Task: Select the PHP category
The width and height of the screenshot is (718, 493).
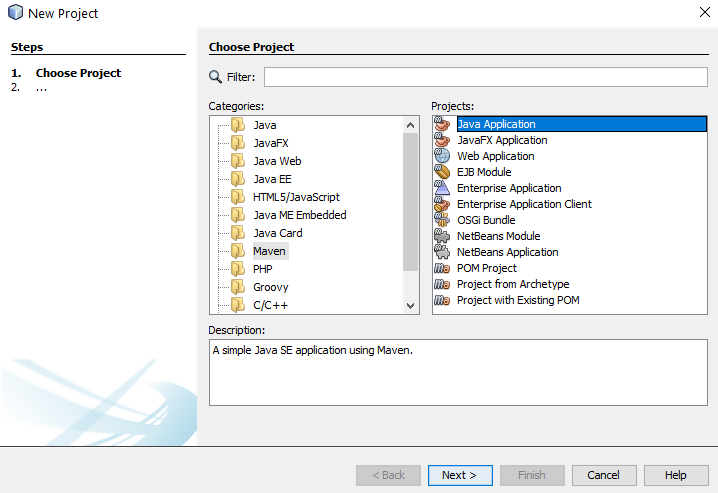Action: pos(262,269)
